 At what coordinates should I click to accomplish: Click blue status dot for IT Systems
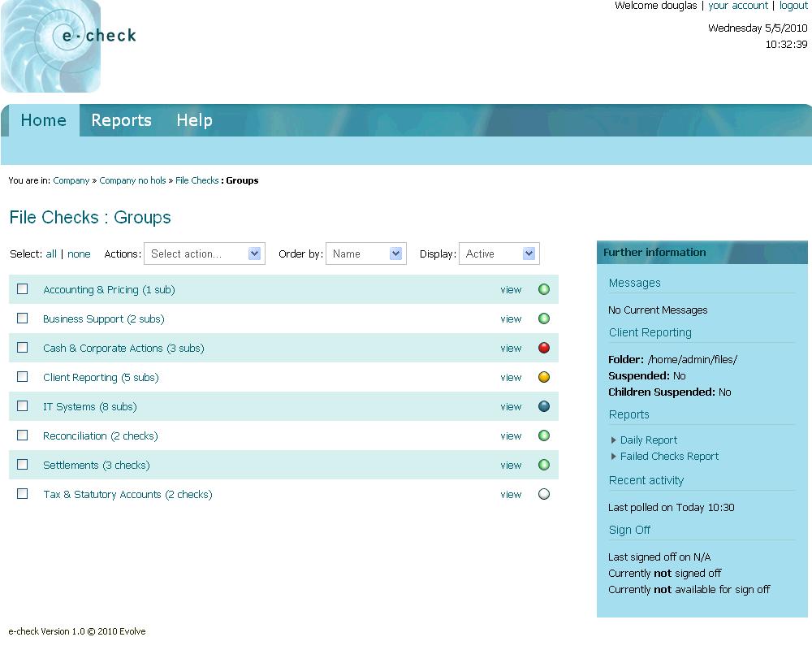click(x=544, y=406)
